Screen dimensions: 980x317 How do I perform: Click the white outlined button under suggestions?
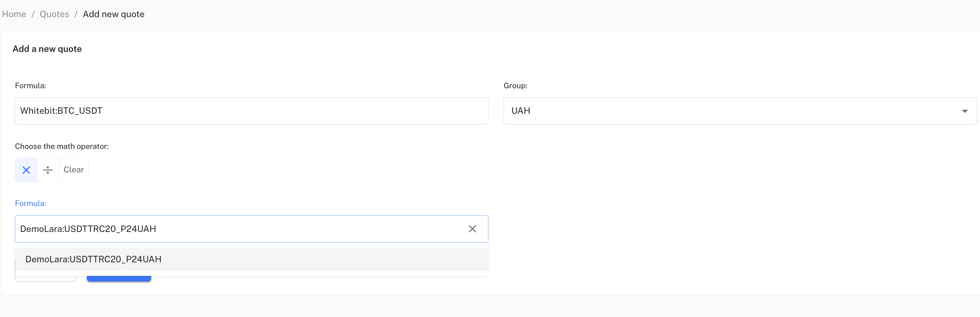point(45,278)
